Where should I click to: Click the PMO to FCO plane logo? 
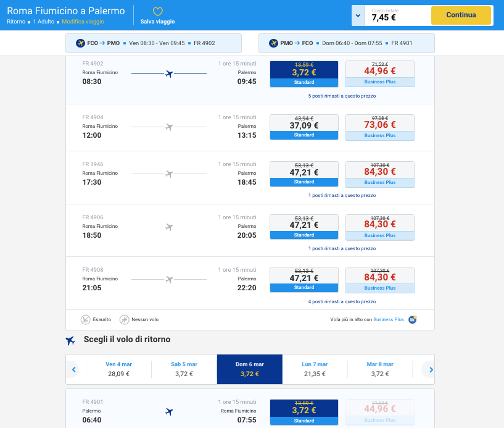(273, 43)
